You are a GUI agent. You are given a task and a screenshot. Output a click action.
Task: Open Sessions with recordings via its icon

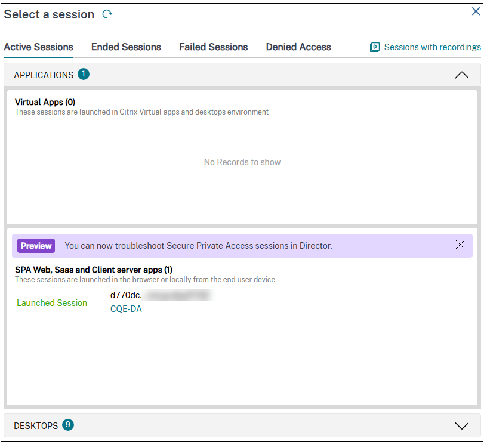(x=375, y=47)
